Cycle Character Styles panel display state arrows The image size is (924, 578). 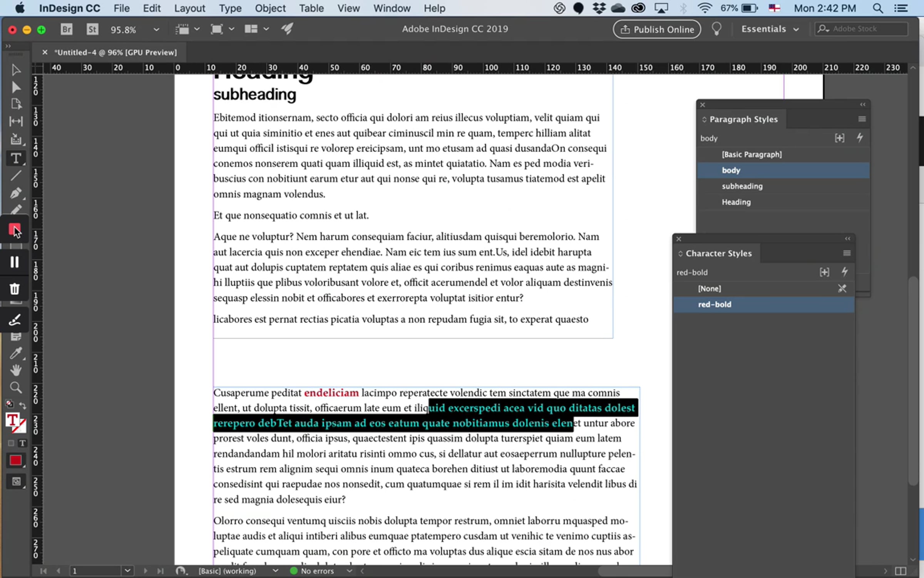pyautogui.click(x=680, y=254)
